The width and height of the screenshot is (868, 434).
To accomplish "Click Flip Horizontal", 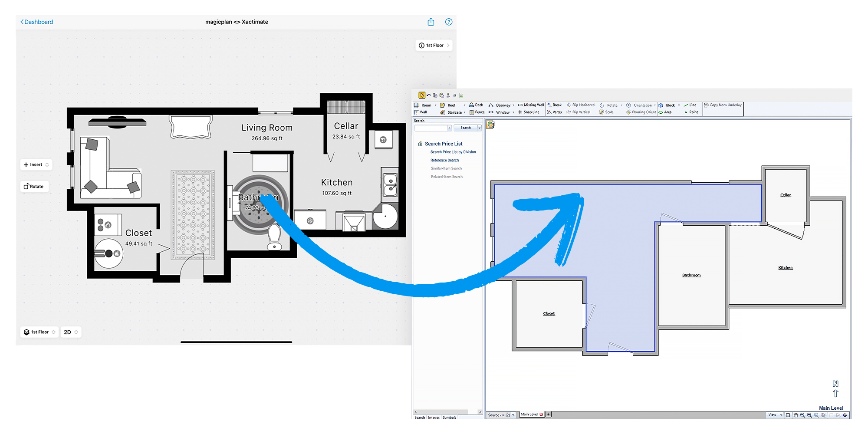I will pyautogui.click(x=581, y=105).
